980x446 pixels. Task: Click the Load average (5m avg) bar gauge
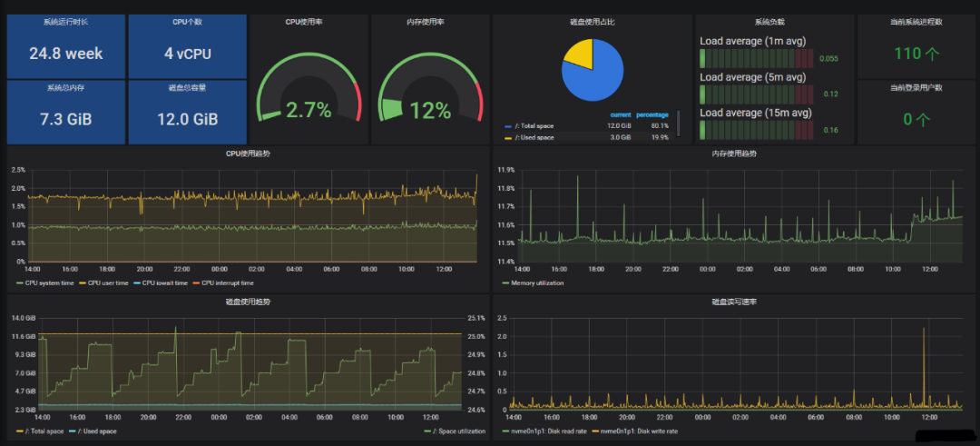[x=756, y=94]
